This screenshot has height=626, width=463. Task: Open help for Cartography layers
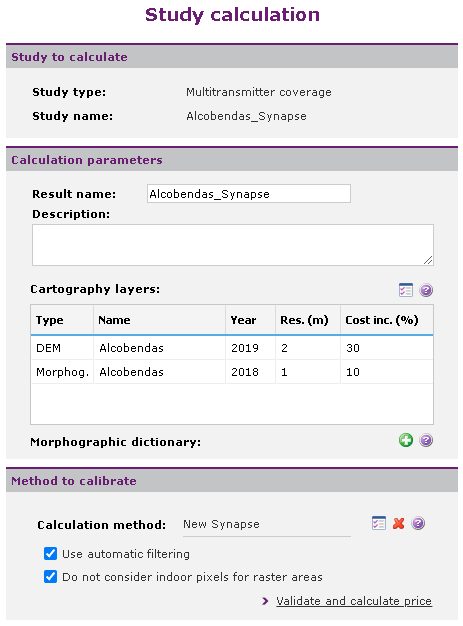[426, 290]
